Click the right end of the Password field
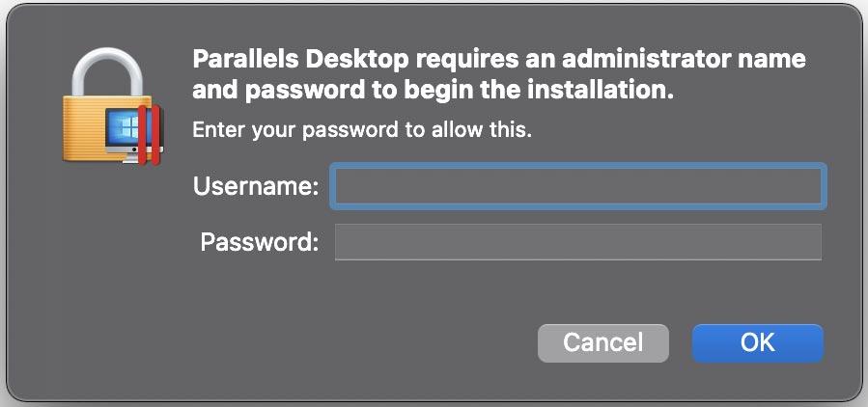The width and height of the screenshot is (868, 407). (806, 242)
